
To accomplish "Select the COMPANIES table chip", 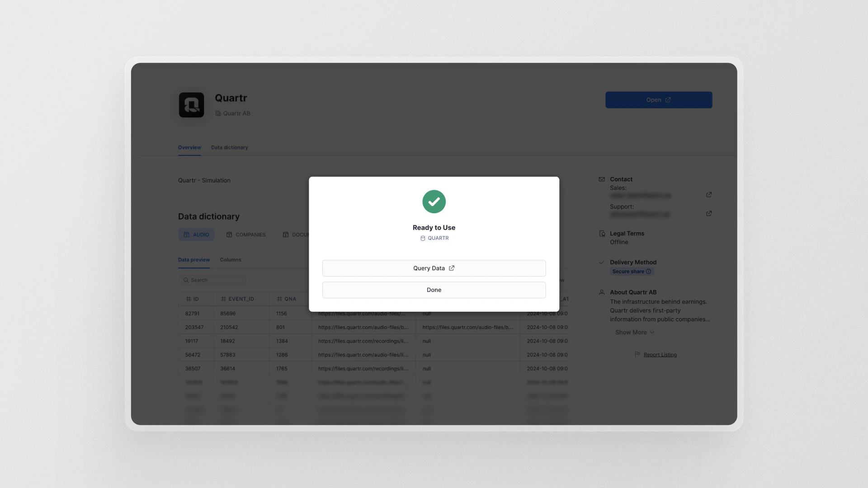I will pyautogui.click(x=246, y=235).
